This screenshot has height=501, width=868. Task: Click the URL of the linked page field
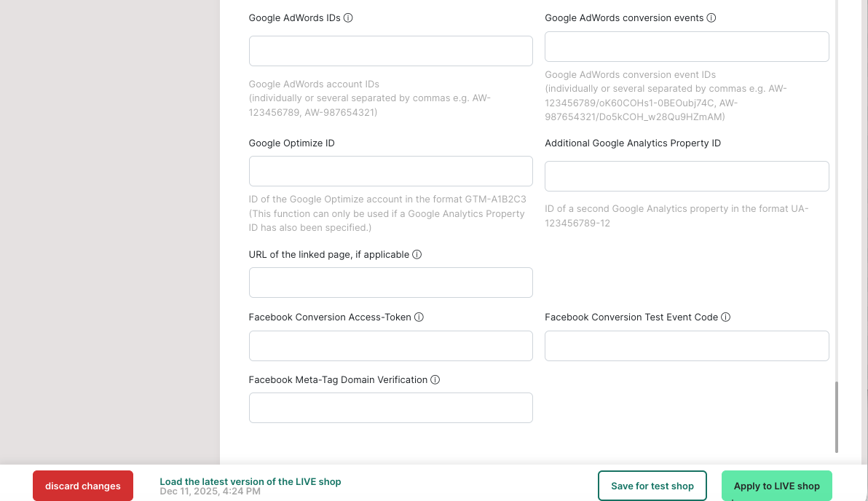click(x=390, y=283)
